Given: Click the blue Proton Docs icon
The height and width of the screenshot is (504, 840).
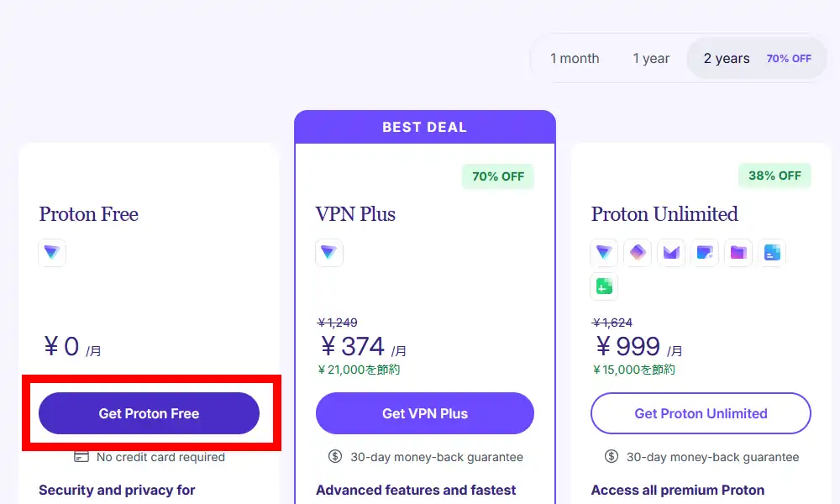Looking at the screenshot, I should click(772, 253).
